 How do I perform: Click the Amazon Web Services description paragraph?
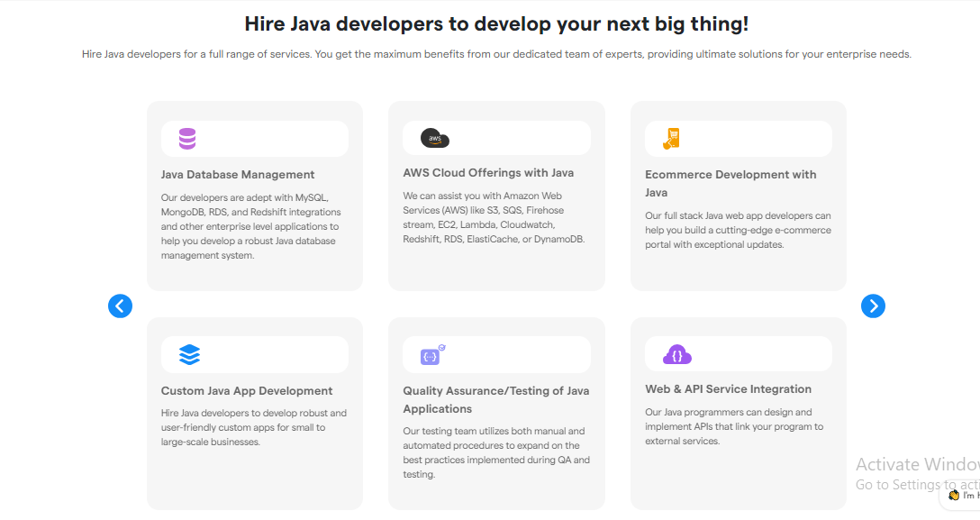click(494, 218)
